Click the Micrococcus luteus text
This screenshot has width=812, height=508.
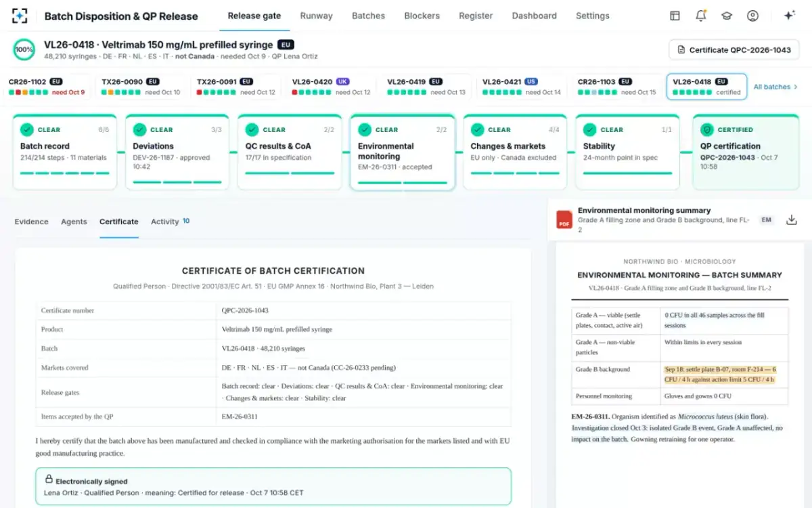click(706, 416)
